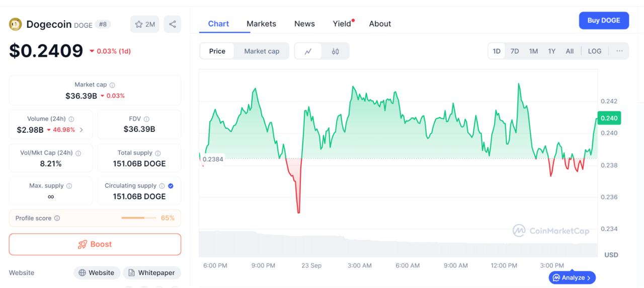This screenshot has width=644, height=288.
Task: Add Dogecoin to watchlist with star button
Action: point(144,24)
